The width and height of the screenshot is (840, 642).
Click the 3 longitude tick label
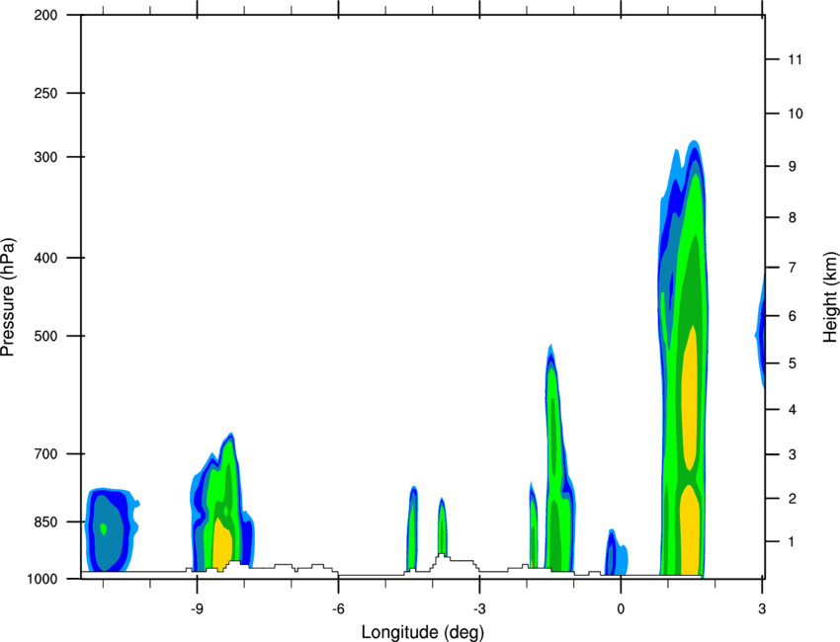762,608
